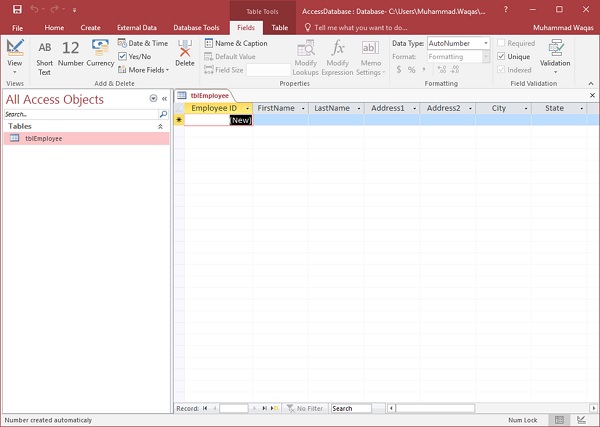Uncheck the Unique checkbox
This screenshot has height=427, width=600.
point(501,57)
